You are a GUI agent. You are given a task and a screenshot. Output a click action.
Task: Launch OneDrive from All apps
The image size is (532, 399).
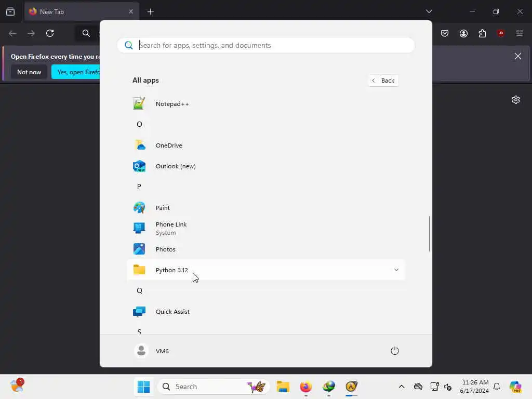265,145
